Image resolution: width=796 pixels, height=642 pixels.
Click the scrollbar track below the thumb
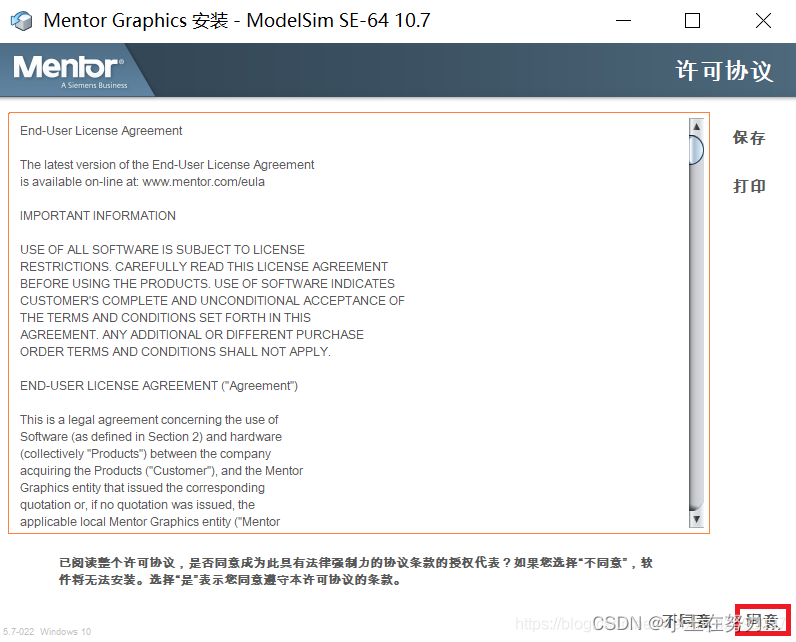(696, 335)
